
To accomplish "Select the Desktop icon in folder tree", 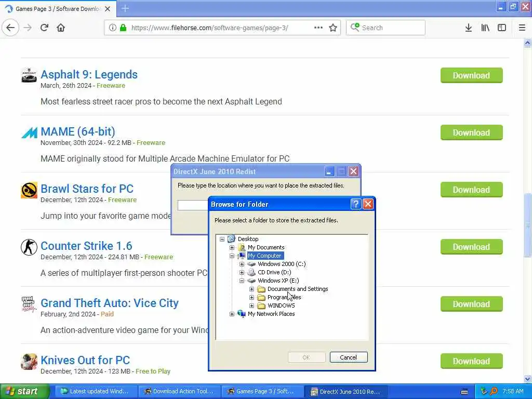I will tap(231, 239).
